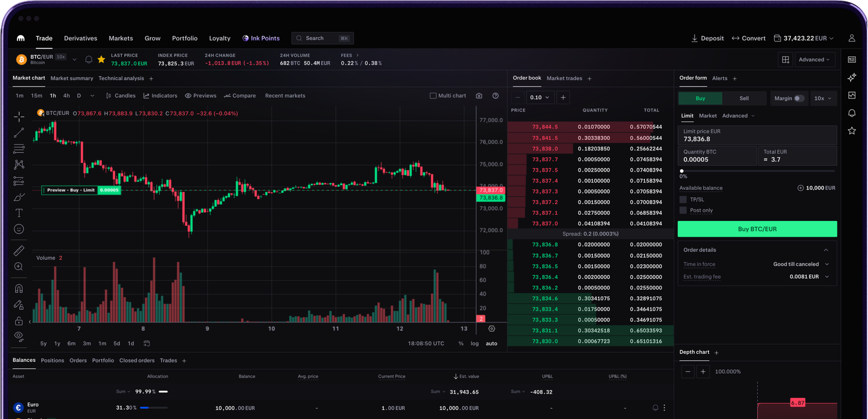Click the Limit price EUR field
Viewport: 868px width, 419px height.
757,135
